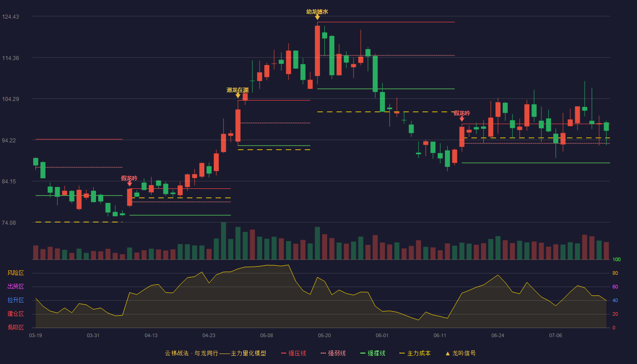Click the 幼龙嬉水 signal arrow marker
The image size is (637, 364).
pyautogui.click(x=317, y=17)
